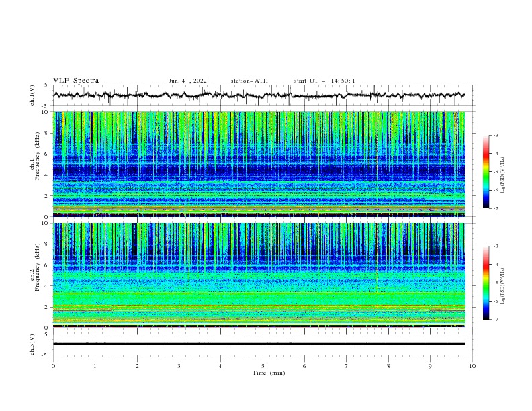Viewport: 532px width, 411px height.
Task: Click the 'VLF Spectra' title text
Action: pos(76,81)
